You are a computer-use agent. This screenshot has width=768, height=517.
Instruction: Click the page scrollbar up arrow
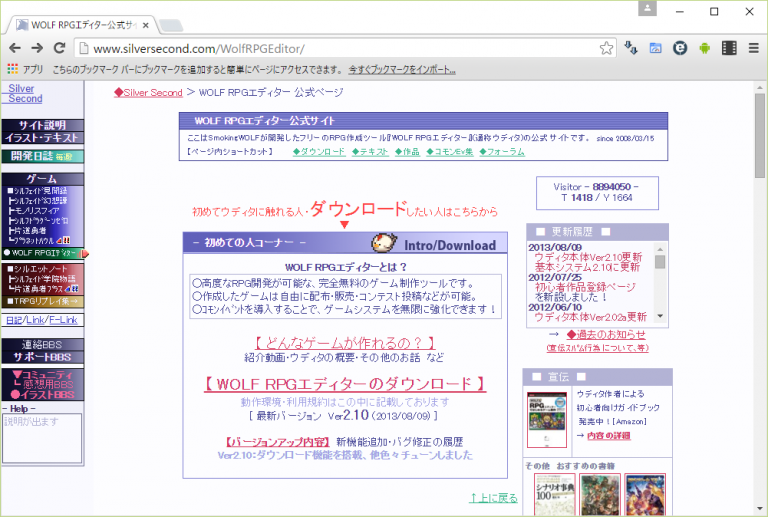(760, 88)
